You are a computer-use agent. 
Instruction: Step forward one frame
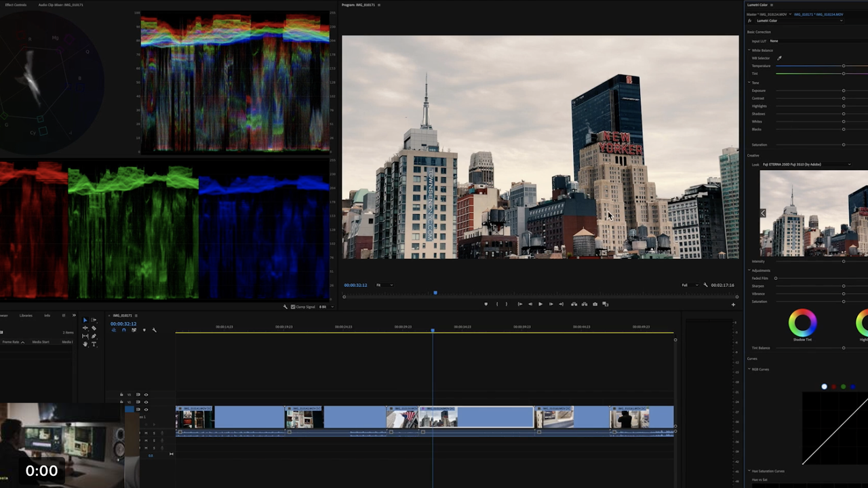[x=551, y=304]
